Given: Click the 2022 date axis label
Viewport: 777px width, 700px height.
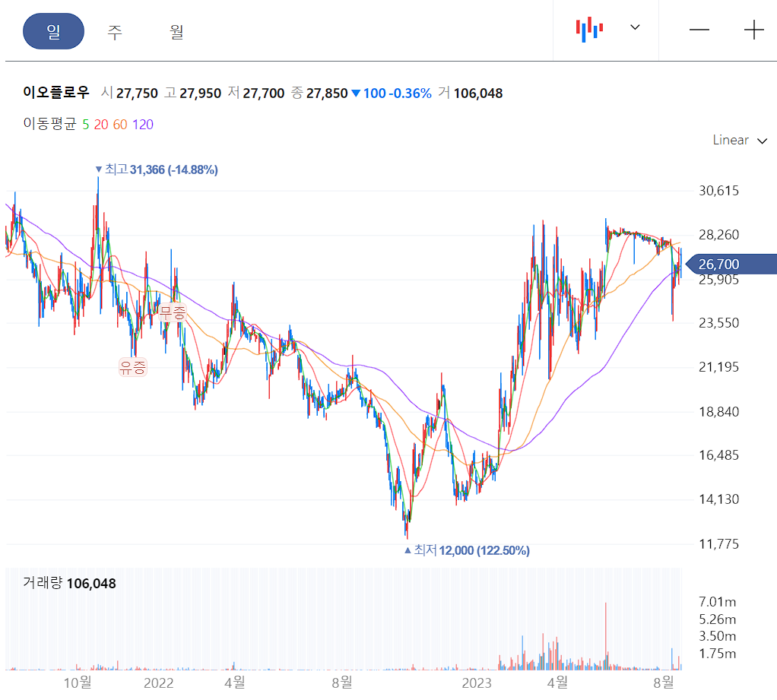Looking at the screenshot, I should (159, 683).
